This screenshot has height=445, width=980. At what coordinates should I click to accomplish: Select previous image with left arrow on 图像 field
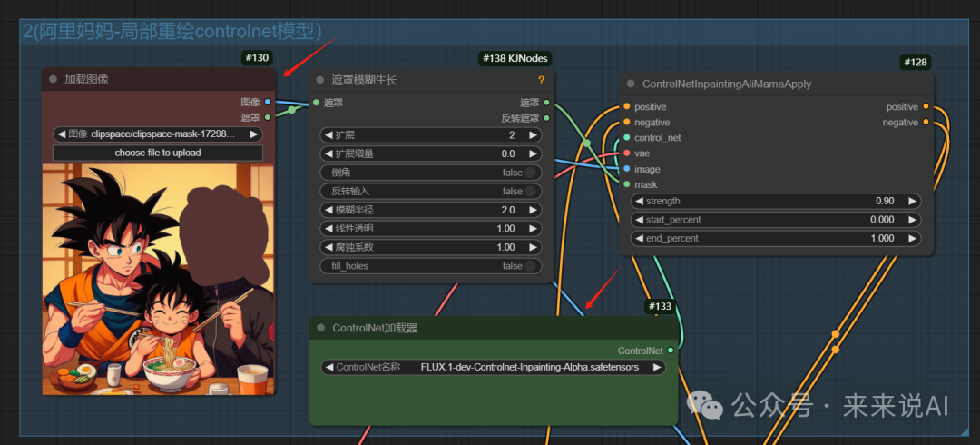tap(62, 133)
